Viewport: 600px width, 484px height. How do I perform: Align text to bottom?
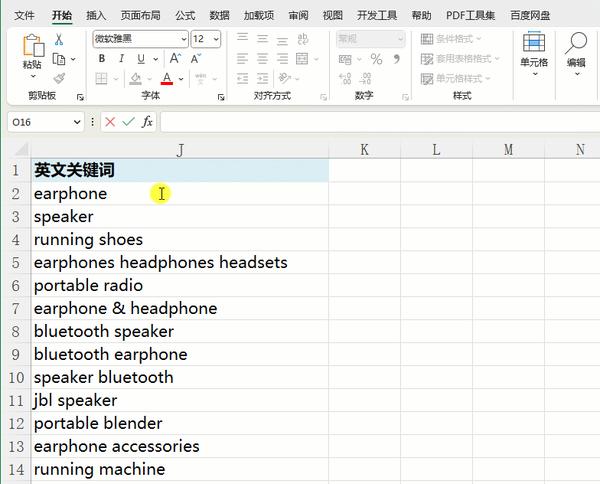[x=282, y=40]
